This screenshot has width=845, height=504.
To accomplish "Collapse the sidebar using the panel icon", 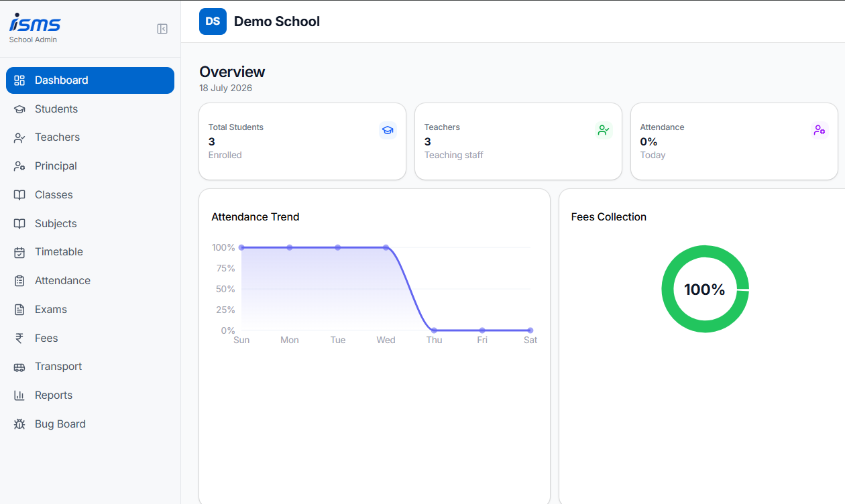I will 162,29.
